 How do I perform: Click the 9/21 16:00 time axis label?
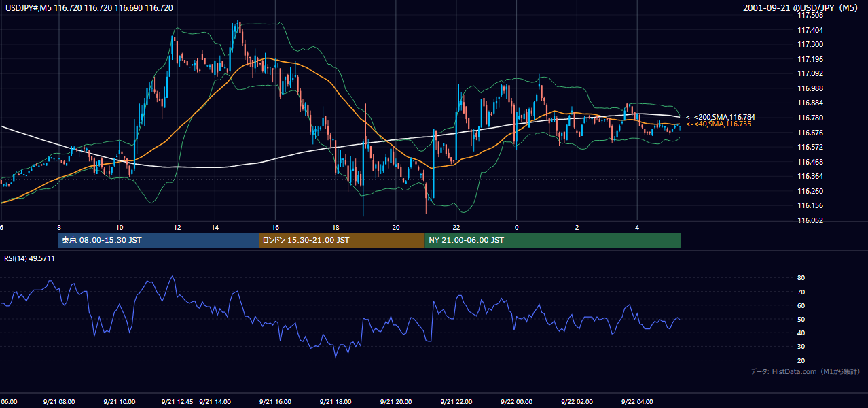click(x=275, y=401)
